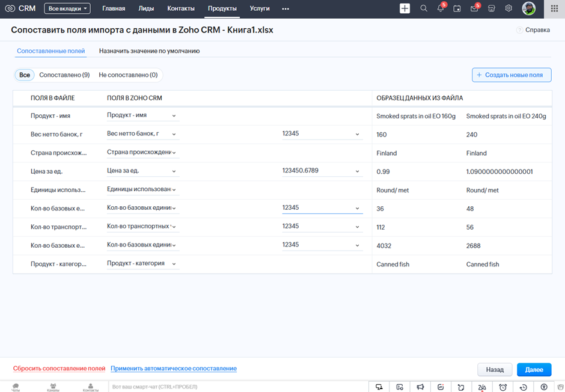The width and height of the screenshot is (565, 392).
Task: Filter by "Сопоставлено (9)"
Action: click(x=64, y=75)
